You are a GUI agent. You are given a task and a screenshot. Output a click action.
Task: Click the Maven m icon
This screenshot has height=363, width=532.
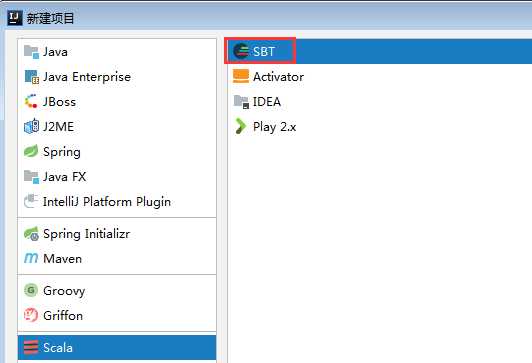pos(31,259)
